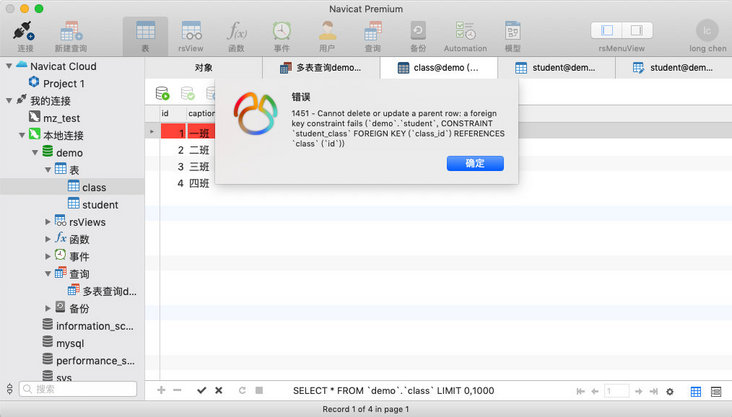
Task: Click the User (用户) toolbar icon
Action: [327, 31]
